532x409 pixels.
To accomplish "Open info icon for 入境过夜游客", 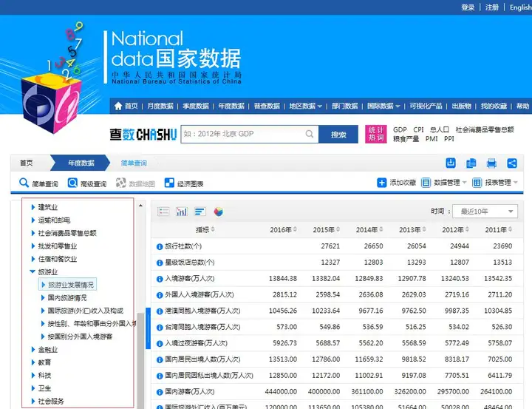I will [160, 344].
